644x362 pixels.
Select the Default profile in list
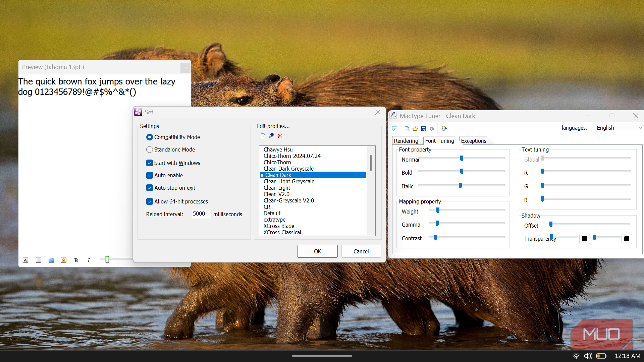point(272,213)
